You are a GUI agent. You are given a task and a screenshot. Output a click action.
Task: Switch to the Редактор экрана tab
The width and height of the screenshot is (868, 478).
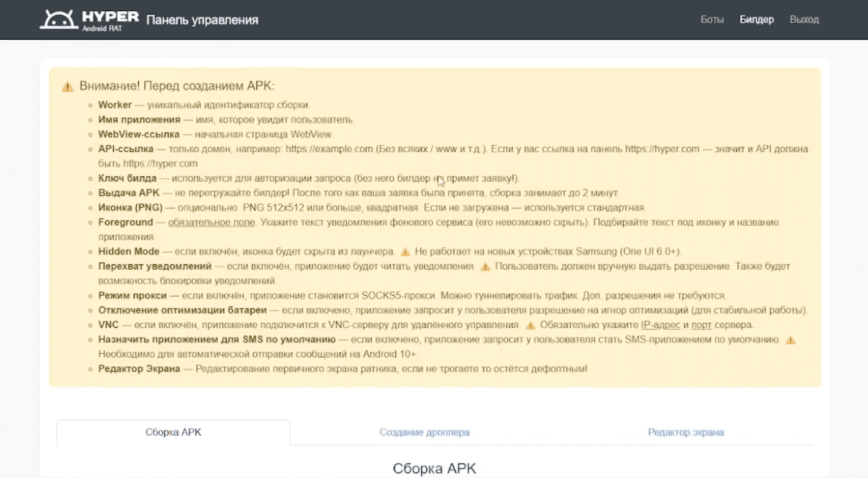tap(686, 432)
